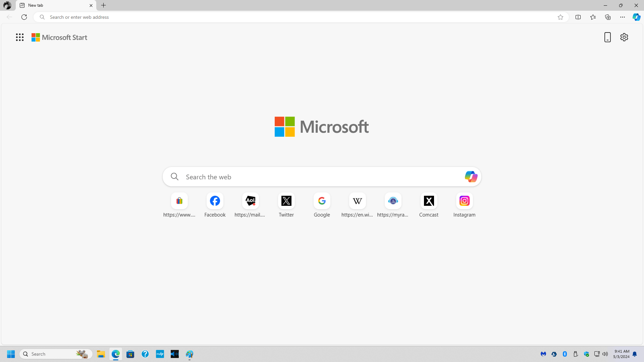644x362 pixels.
Task: Open the Favorites list icon
Action: 593,17
